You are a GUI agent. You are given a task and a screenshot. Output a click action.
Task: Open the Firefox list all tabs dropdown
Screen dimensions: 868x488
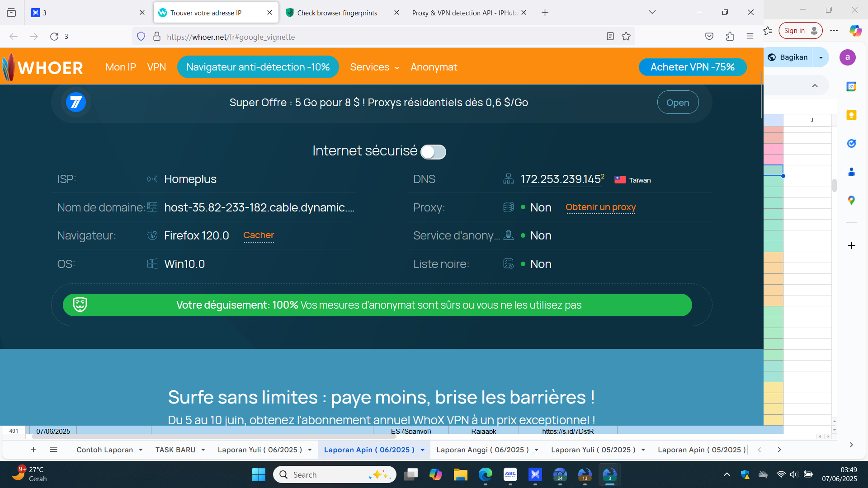652,13
